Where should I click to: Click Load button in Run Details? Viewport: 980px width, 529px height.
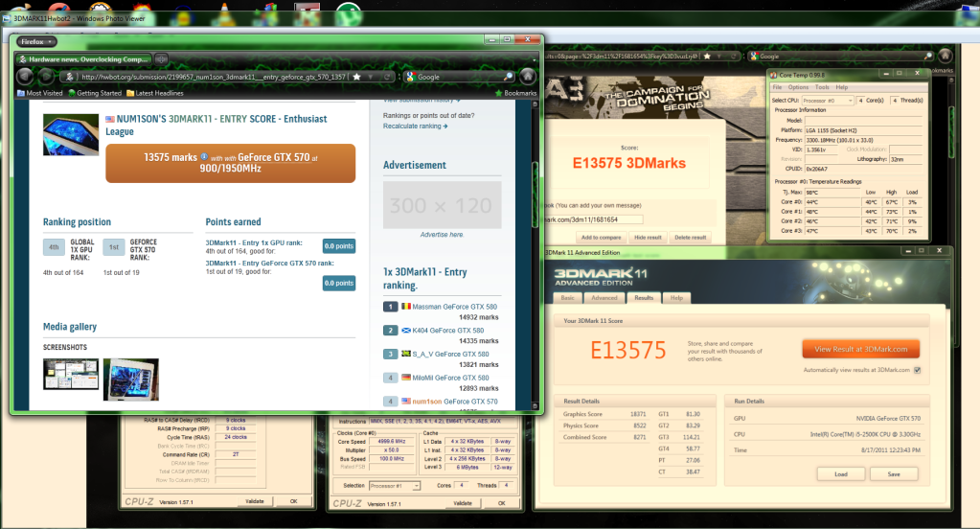click(x=841, y=474)
